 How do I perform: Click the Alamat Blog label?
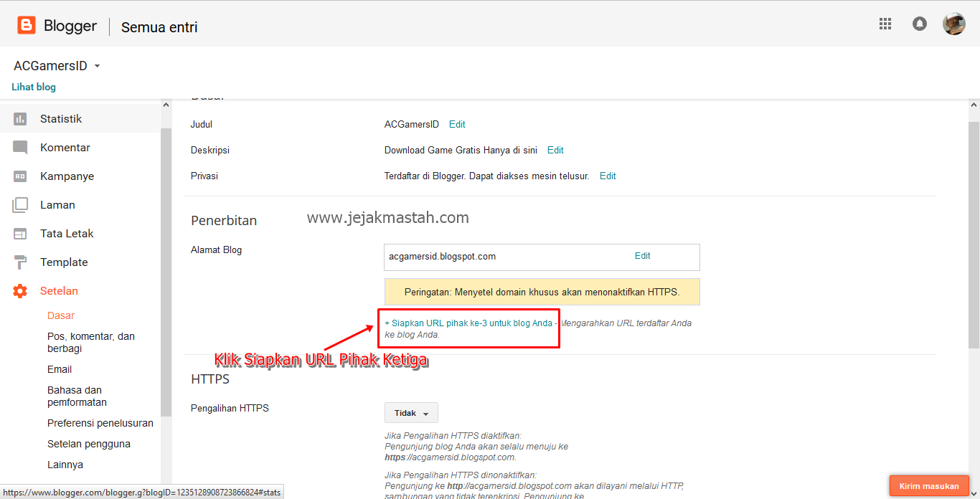point(216,250)
